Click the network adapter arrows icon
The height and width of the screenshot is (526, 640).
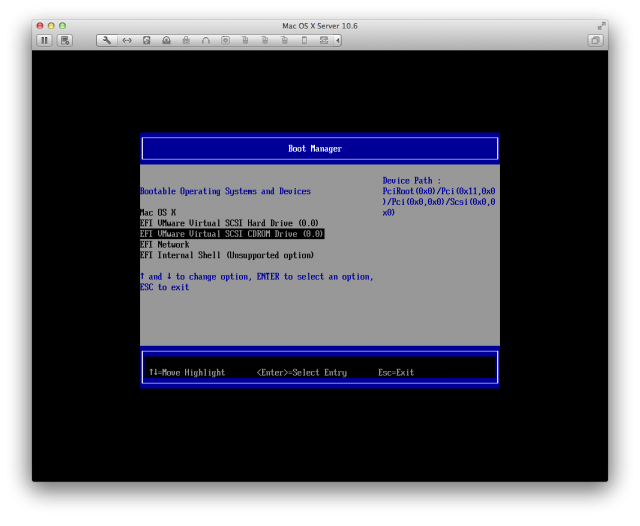[127, 40]
